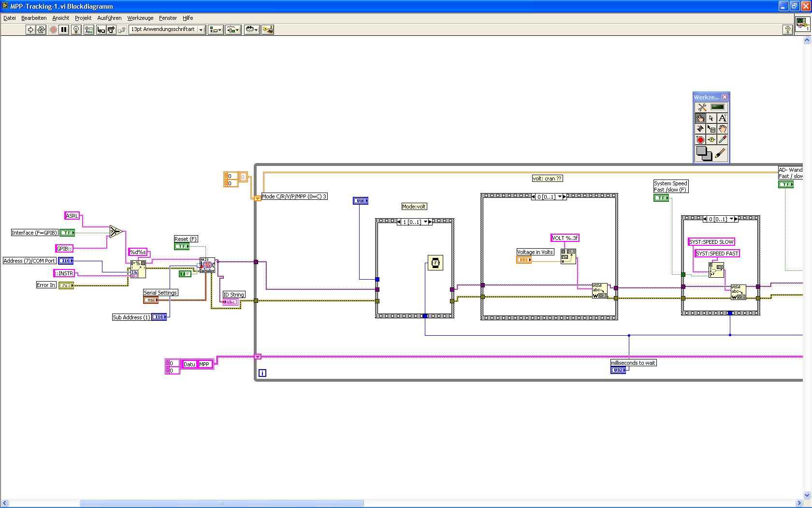Viewport: 812px width, 508px height.
Task: Open the Datei menu
Action: 10,18
